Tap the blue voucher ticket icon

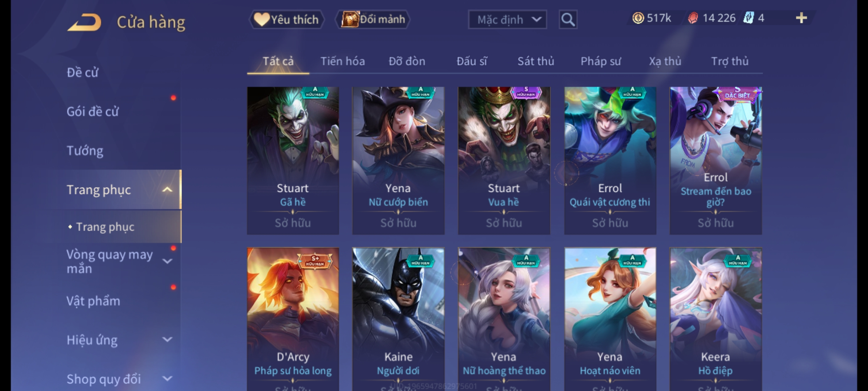[x=748, y=18]
